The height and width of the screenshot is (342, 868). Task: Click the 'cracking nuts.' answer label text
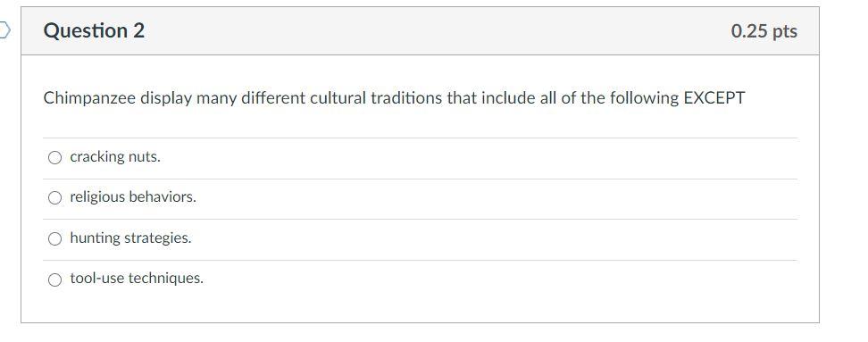[x=115, y=157]
